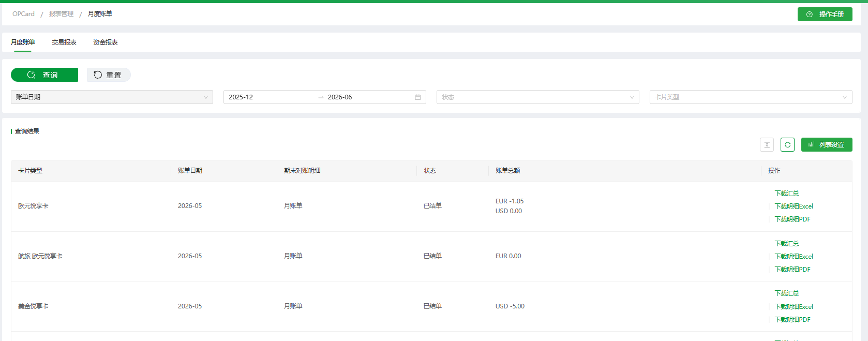Download 下载明细PDF for 美金悦享卡
868x341 pixels.
pyautogui.click(x=792, y=320)
